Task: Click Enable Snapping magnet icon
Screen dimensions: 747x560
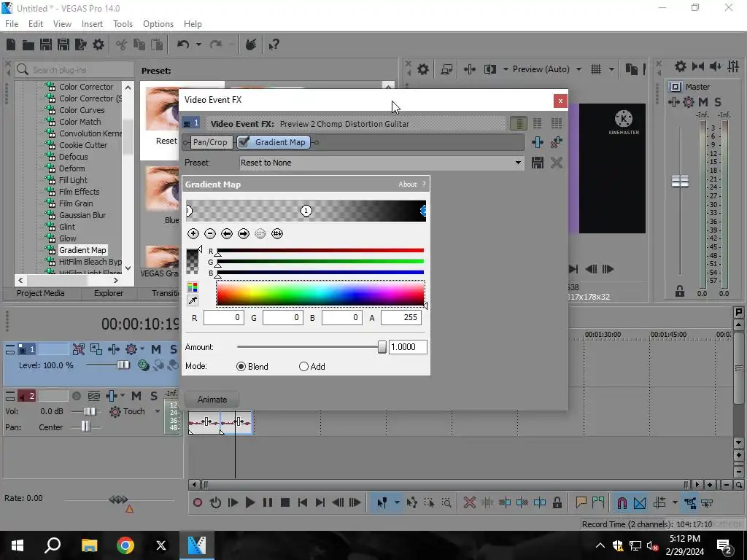Action: click(x=622, y=502)
